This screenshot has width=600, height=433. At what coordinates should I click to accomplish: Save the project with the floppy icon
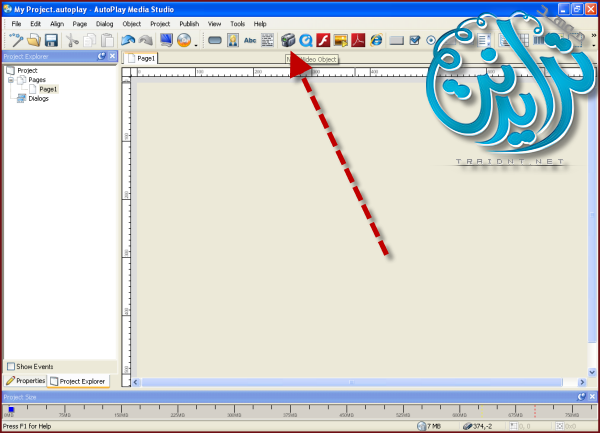pyautogui.click(x=51, y=40)
